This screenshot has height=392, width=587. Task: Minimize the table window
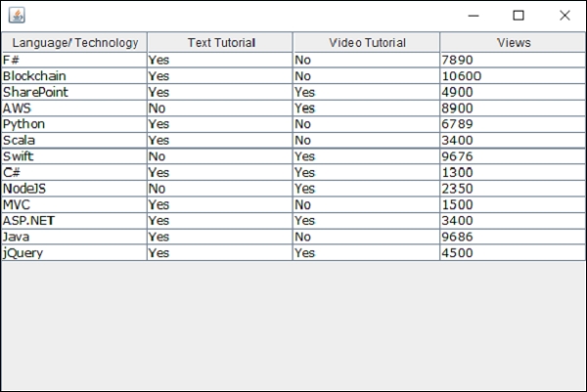[474, 16]
